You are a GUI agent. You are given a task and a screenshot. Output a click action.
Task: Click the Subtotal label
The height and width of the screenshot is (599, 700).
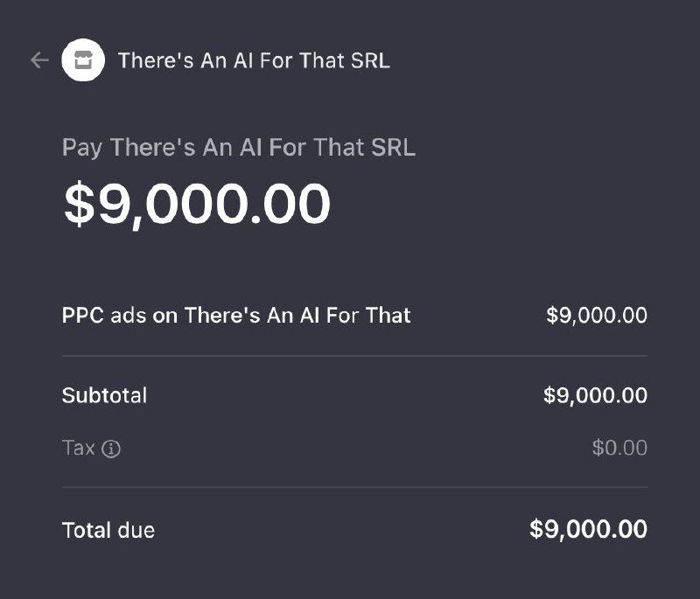point(104,395)
